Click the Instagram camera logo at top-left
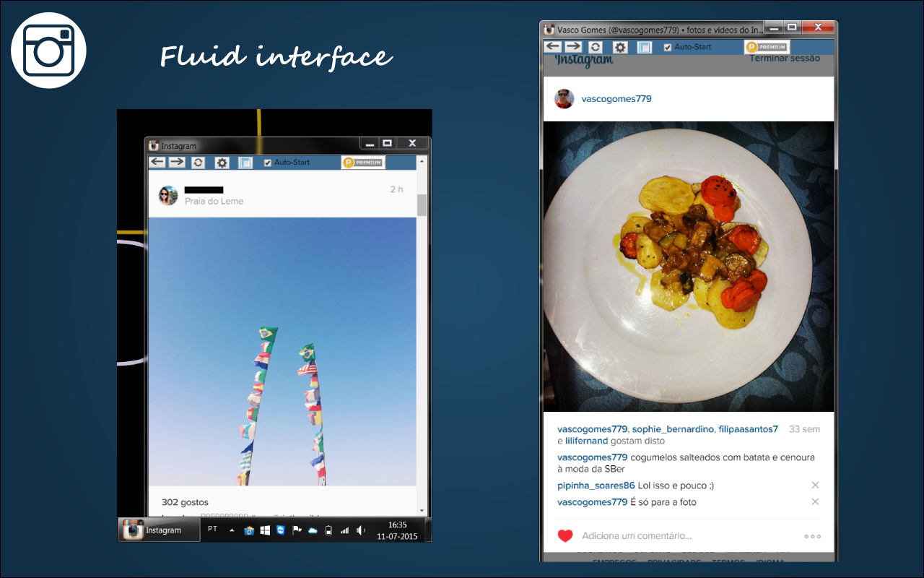 pos(49,51)
